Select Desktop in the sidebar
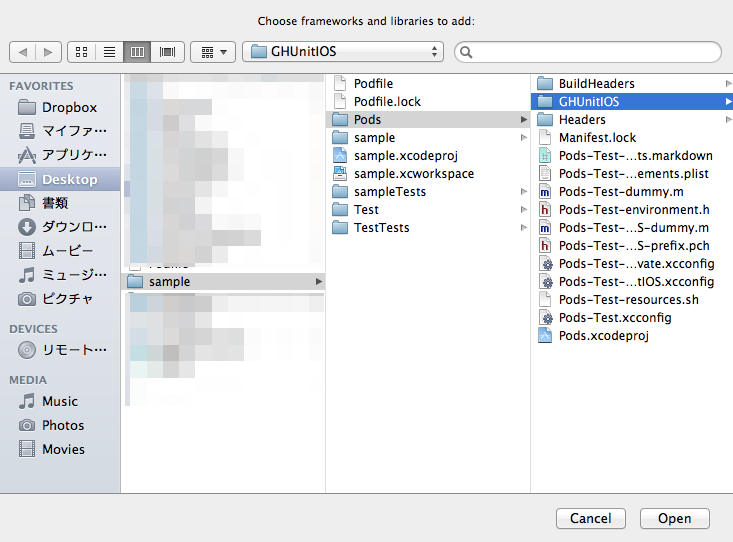 click(60, 179)
